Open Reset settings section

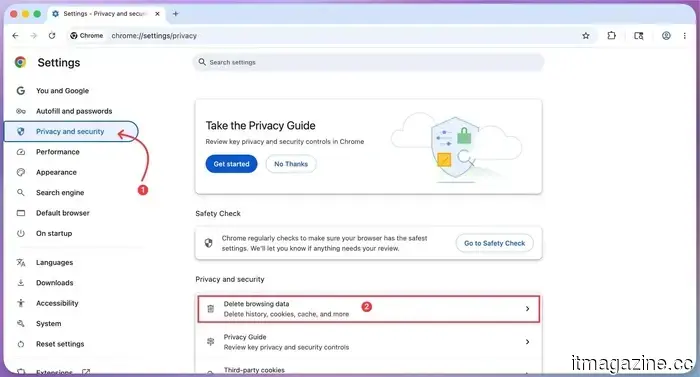point(60,344)
